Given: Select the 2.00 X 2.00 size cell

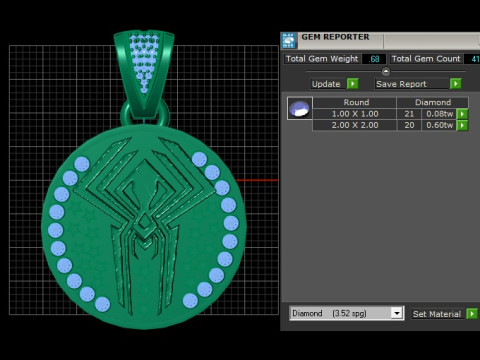Looking at the screenshot, I should coord(355,125).
